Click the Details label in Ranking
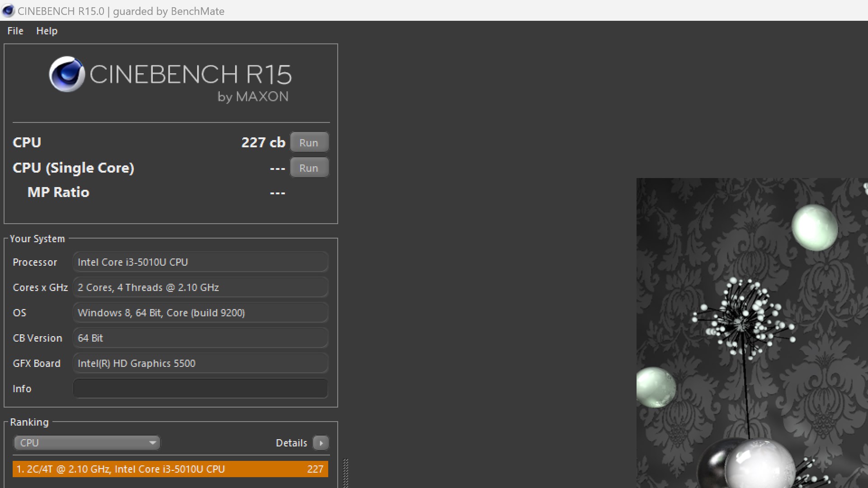Image resolution: width=868 pixels, height=488 pixels. (x=291, y=443)
